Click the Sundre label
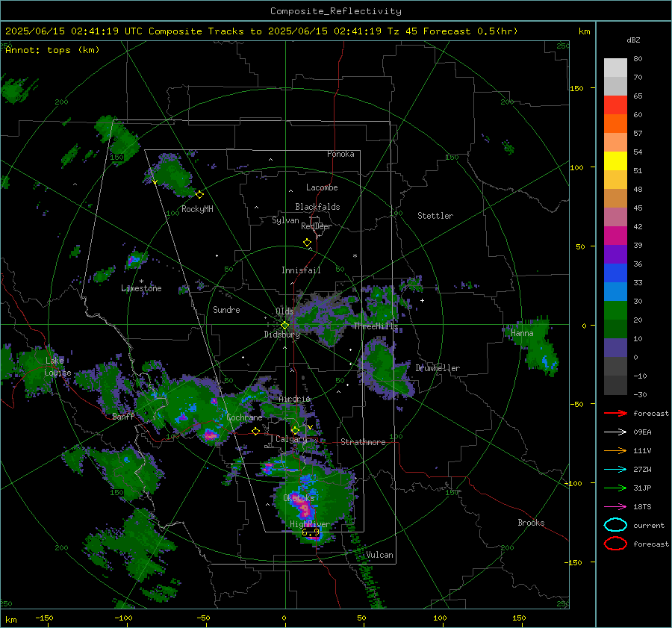The image size is (672, 628). point(226,310)
